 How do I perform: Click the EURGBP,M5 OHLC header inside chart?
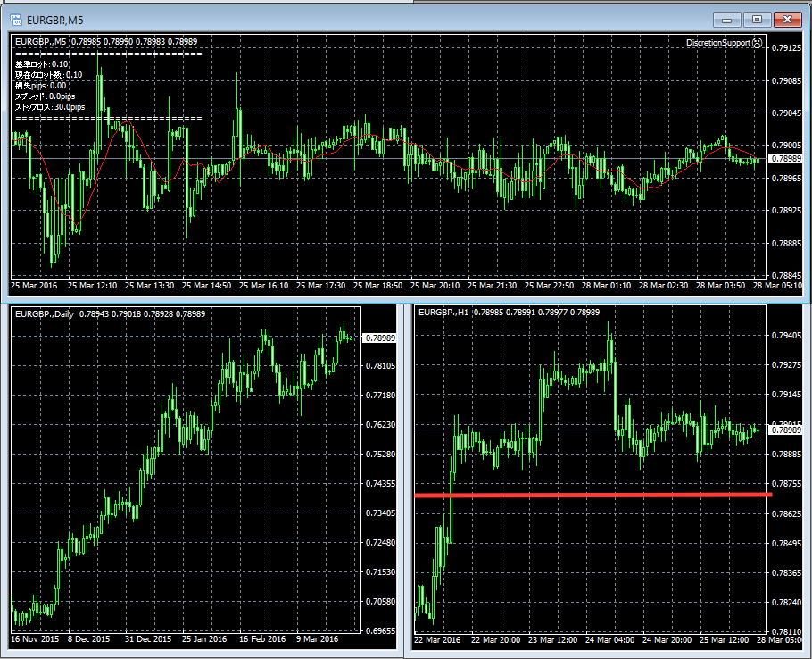tap(106, 41)
